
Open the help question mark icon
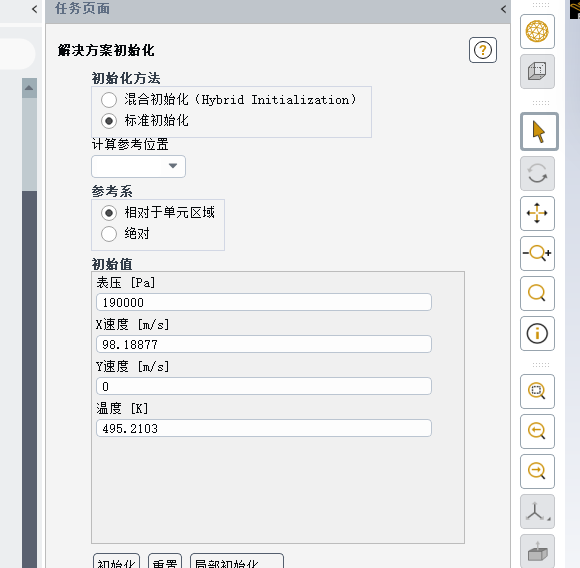click(x=483, y=50)
